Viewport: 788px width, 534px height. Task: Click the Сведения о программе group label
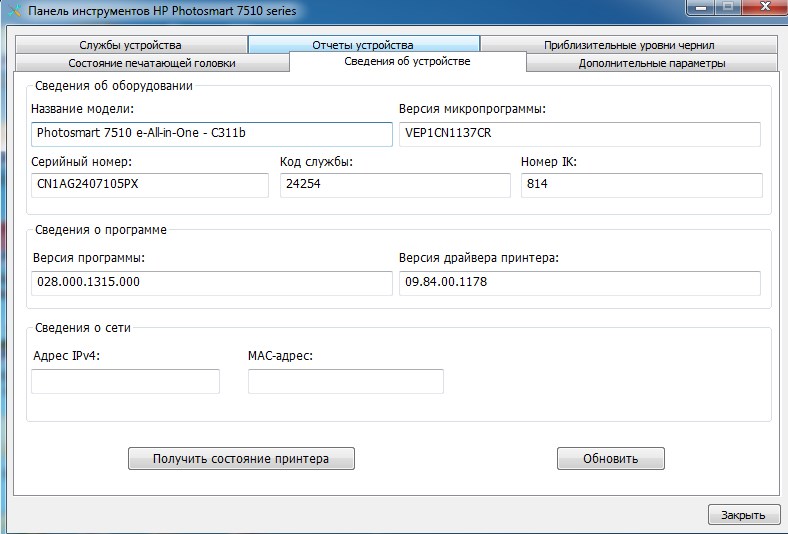(x=101, y=230)
